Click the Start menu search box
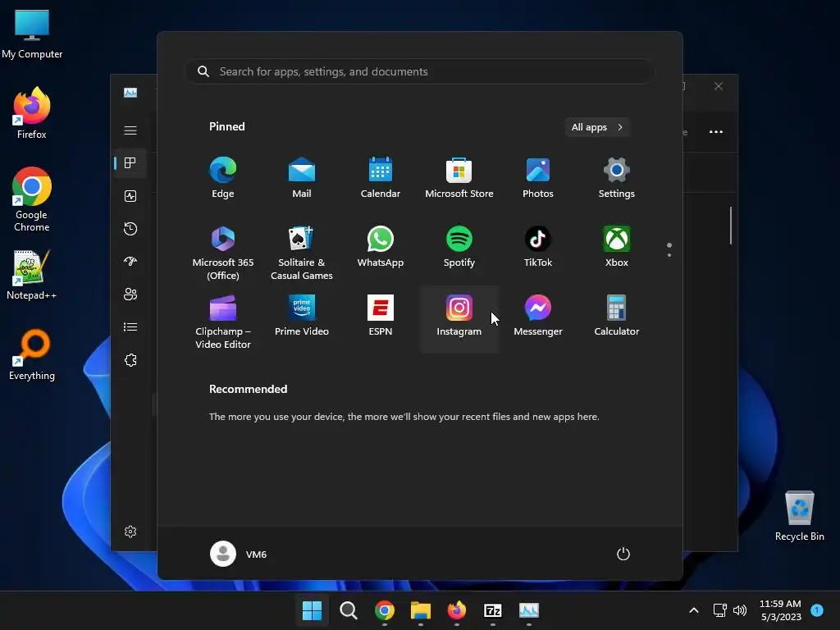 (420, 72)
